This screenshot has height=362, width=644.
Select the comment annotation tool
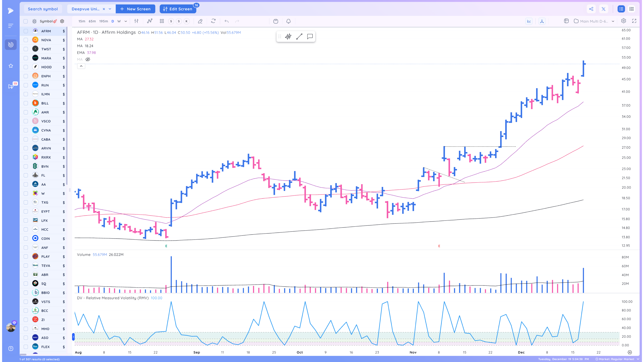pyautogui.click(x=310, y=36)
